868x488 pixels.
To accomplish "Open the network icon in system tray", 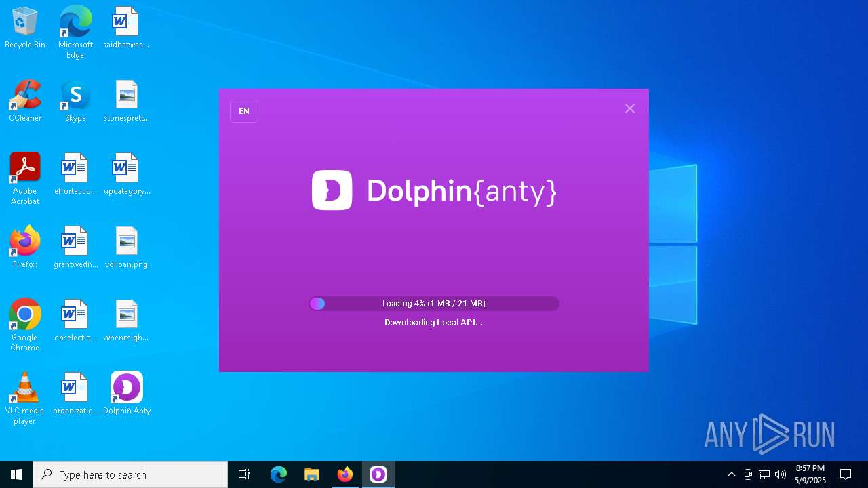I will tap(764, 474).
